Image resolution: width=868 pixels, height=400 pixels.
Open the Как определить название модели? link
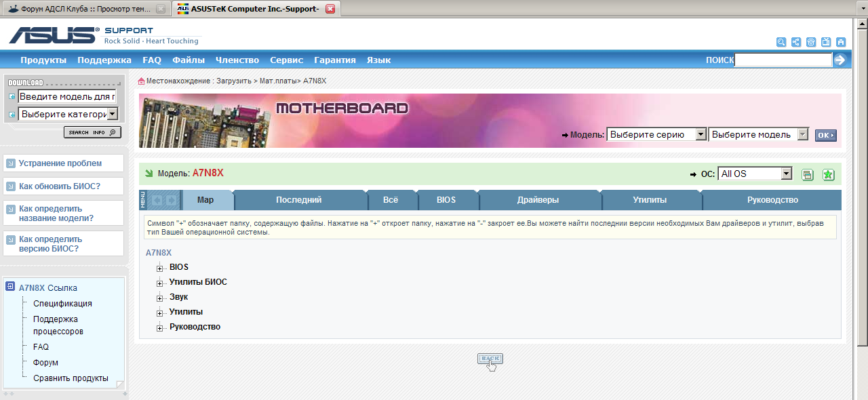(56, 214)
